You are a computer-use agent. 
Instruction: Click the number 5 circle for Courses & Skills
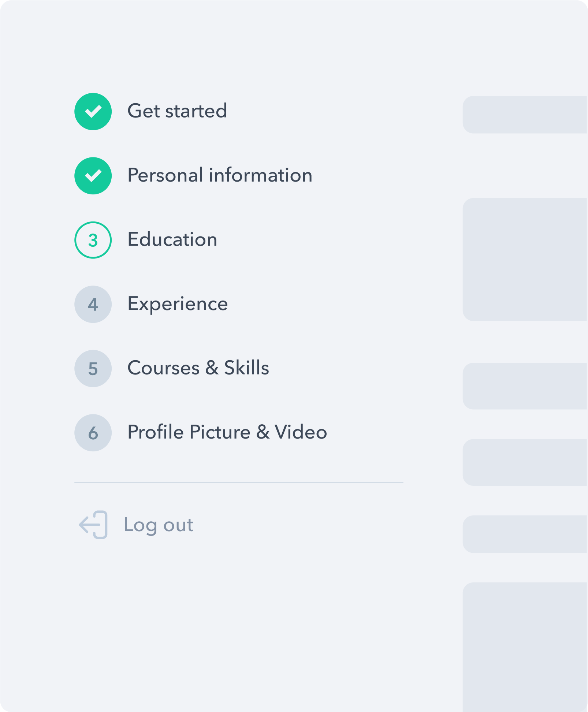pos(93,368)
